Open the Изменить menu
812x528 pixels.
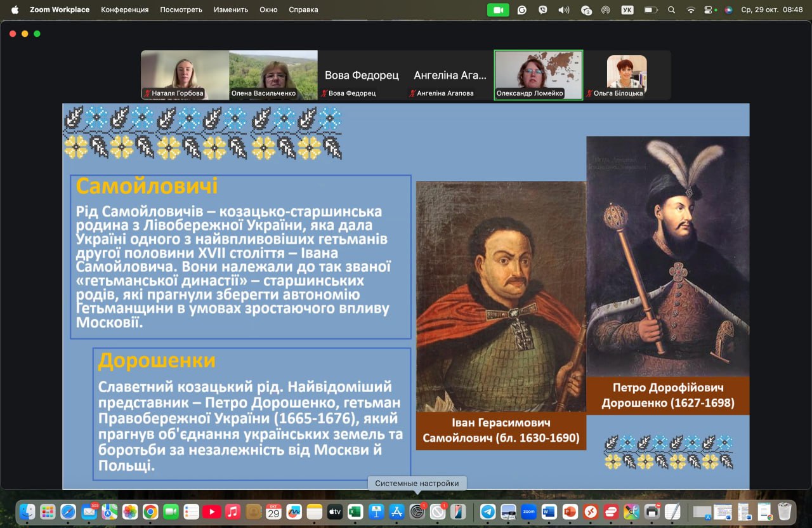click(x=231, y=10)
